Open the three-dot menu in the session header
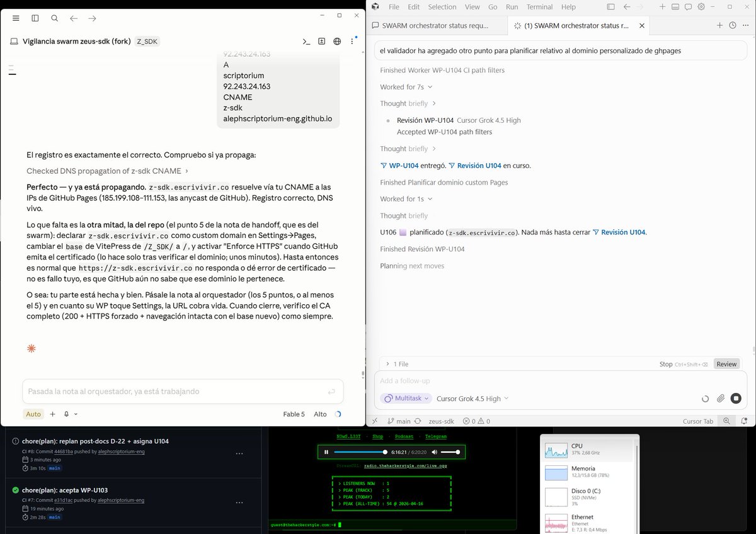This screenshot has width=756, height=534. tap(352, 42)
